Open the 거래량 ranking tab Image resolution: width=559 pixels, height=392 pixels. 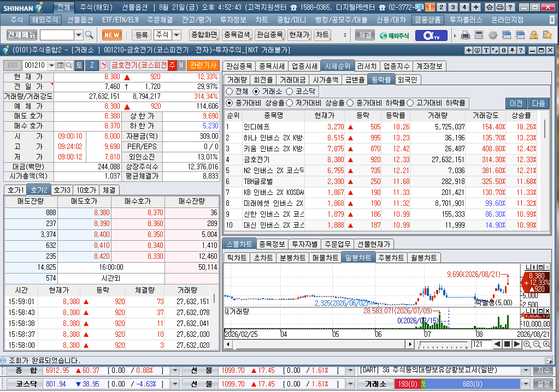237,80
